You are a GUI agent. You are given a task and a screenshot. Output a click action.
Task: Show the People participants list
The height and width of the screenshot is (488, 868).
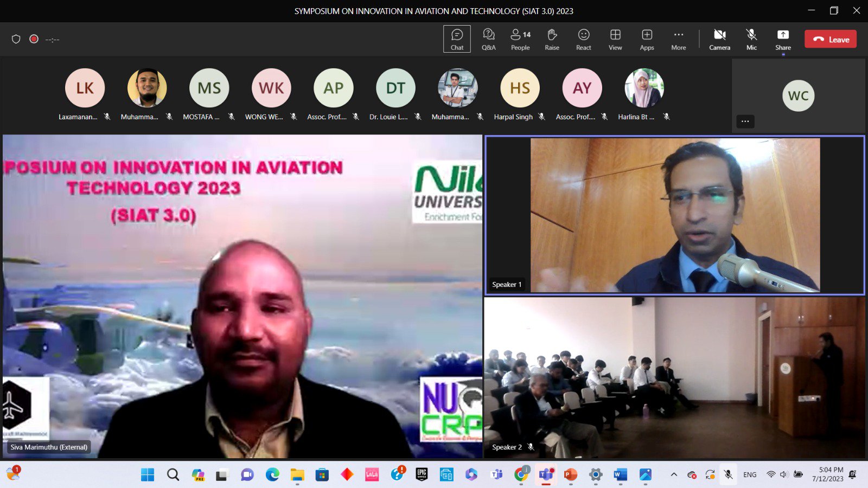tap(520, 39)
